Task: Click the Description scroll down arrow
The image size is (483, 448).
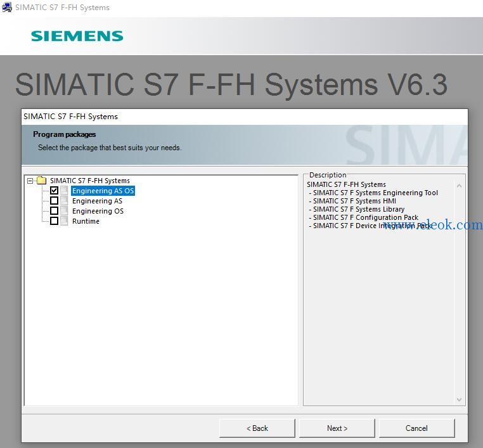Action: click(x=459, y=400)
